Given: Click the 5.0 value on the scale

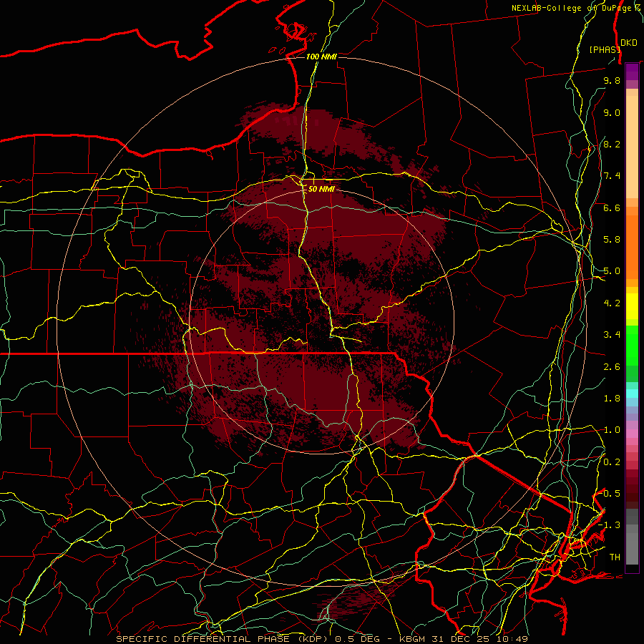Looking at the screenshot, I should click(612, 271).
